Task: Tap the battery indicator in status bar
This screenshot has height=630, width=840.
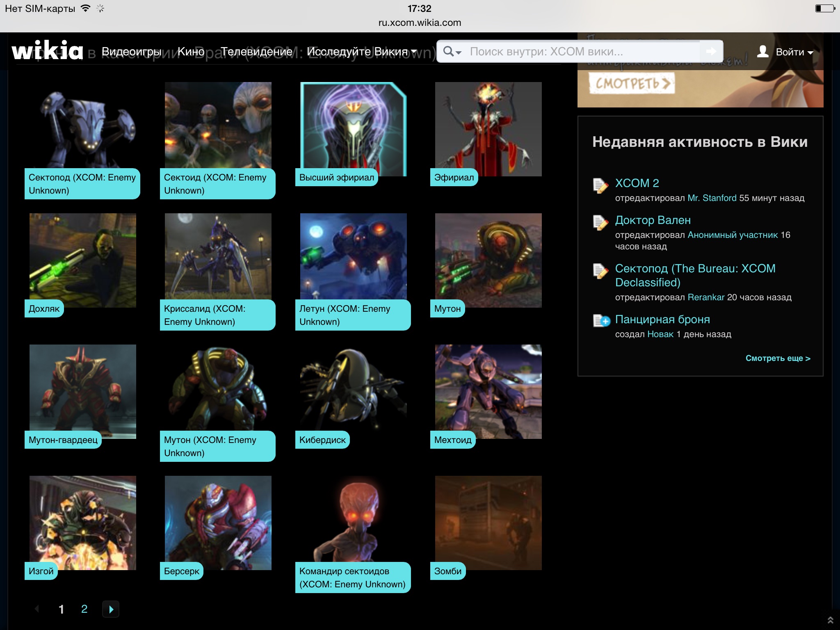Action: click(825, 8)
